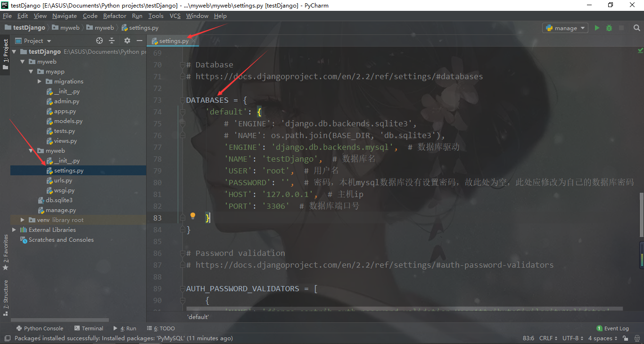Change the 4 spaces indent setting
Viewport: 644px width, 344px height.
pos(602,338)
